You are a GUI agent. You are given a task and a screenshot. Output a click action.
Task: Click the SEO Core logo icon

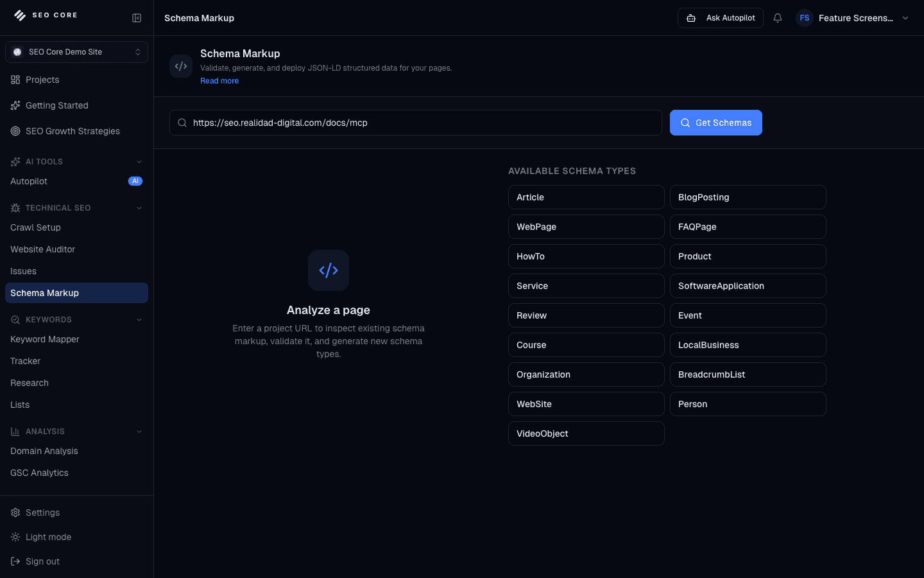(x=20, y=15)
